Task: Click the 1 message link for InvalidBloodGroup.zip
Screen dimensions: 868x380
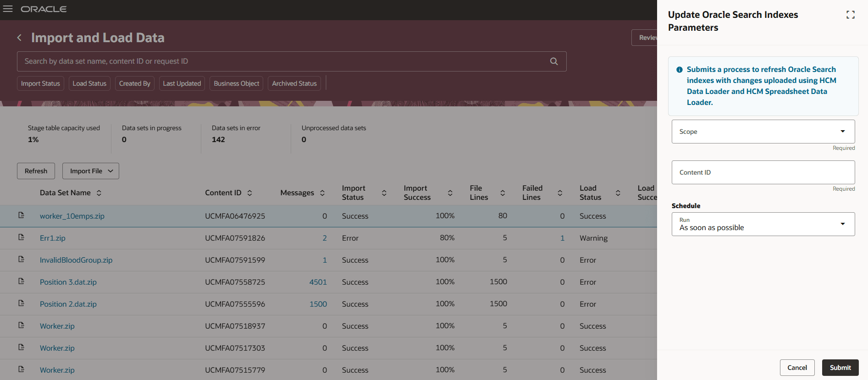Action: click(325, 260)
